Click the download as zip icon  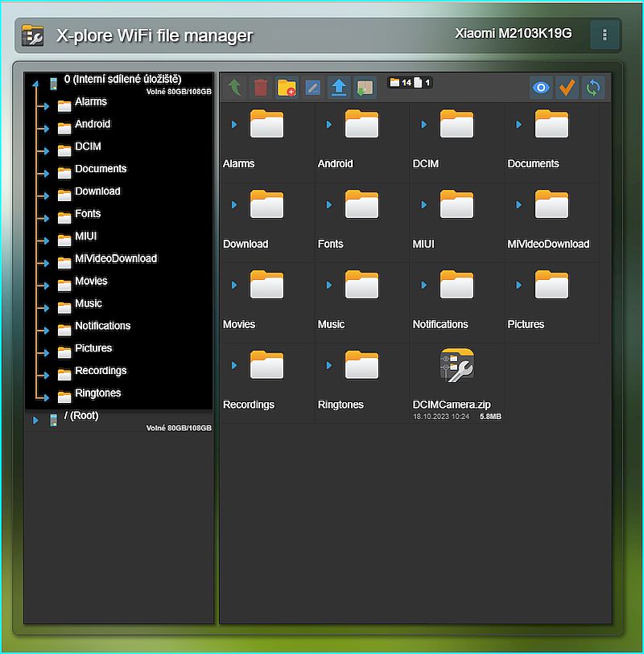(365, 88)
